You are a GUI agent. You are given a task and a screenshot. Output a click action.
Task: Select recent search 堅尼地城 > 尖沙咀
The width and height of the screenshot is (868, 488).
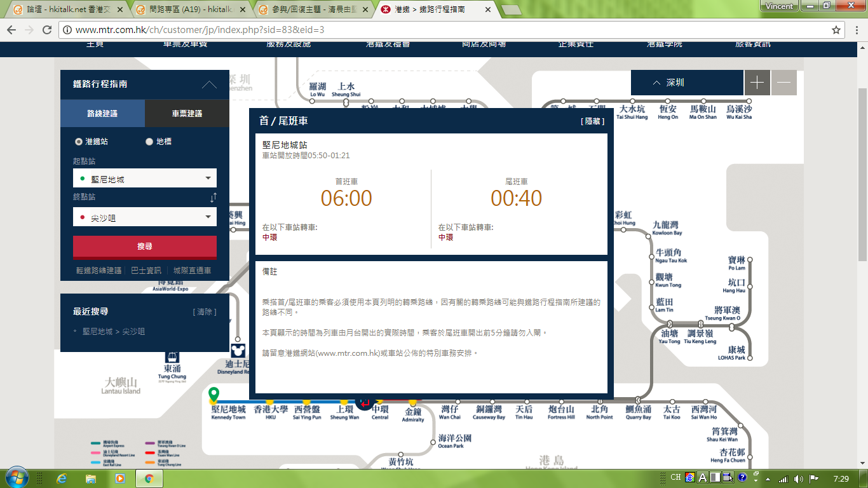tap(114, 332)
